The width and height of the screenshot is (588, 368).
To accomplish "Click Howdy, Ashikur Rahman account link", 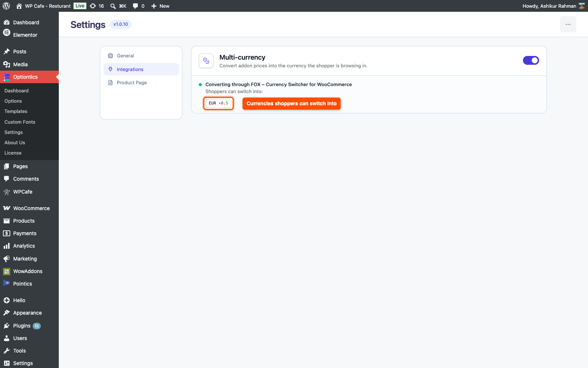I will coord(549,6).
